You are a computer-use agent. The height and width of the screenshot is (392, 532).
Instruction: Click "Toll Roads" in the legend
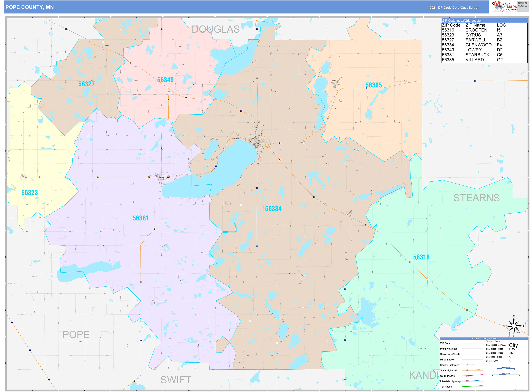click(446, 387)
